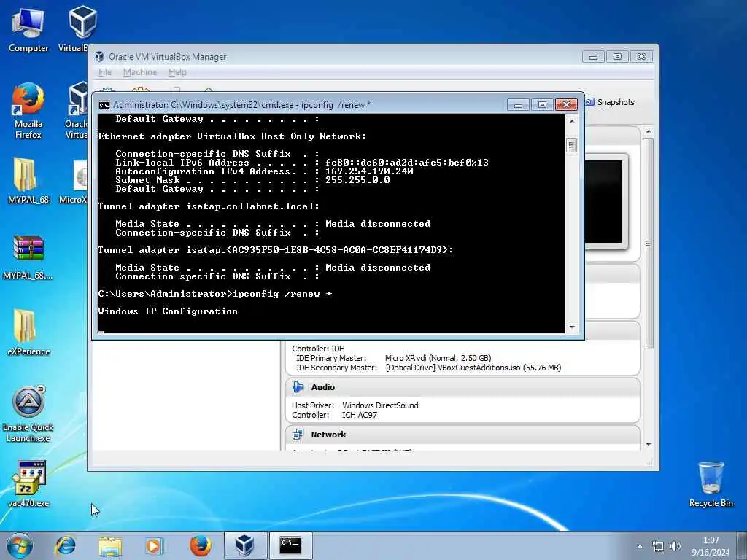Maximize the cmd.exe window

click(542, 105)
